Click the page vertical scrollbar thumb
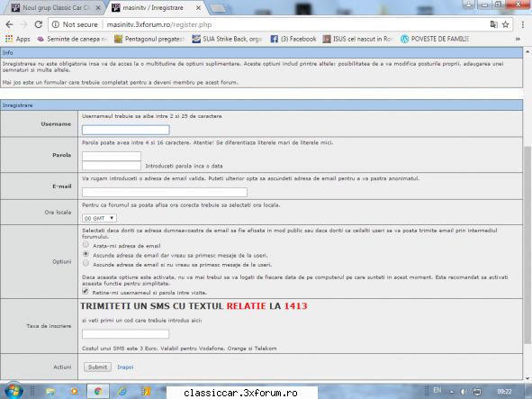 click(527, 244)
